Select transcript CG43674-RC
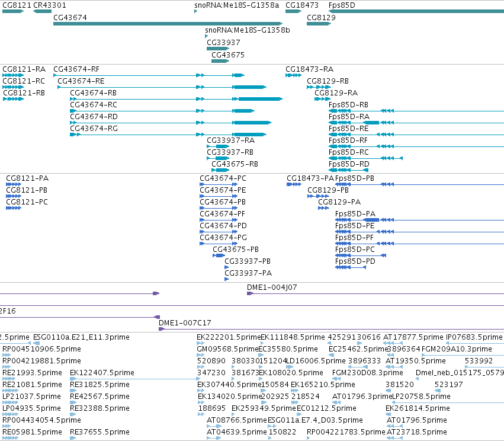The height and width of the screenshot is (441, 504). (94, 105)
